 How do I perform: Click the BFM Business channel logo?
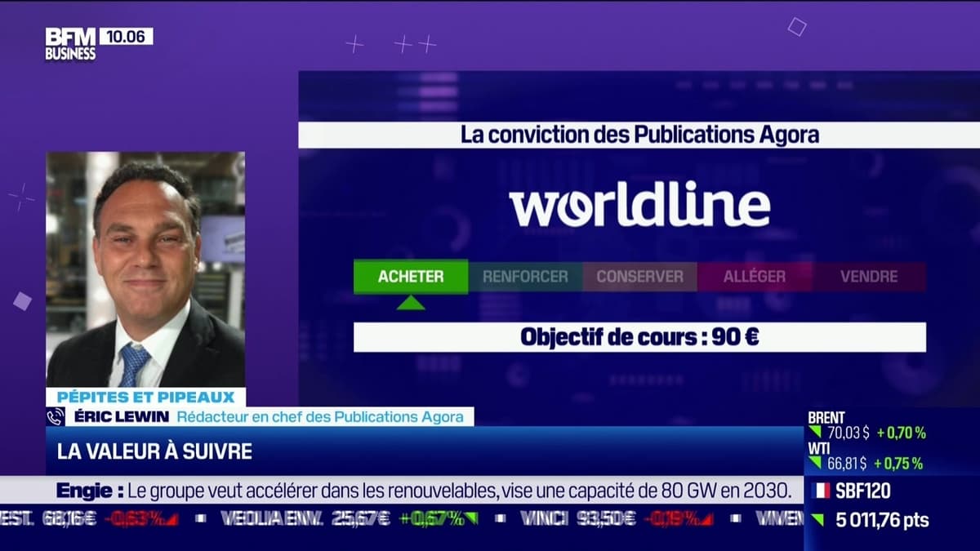70,44
